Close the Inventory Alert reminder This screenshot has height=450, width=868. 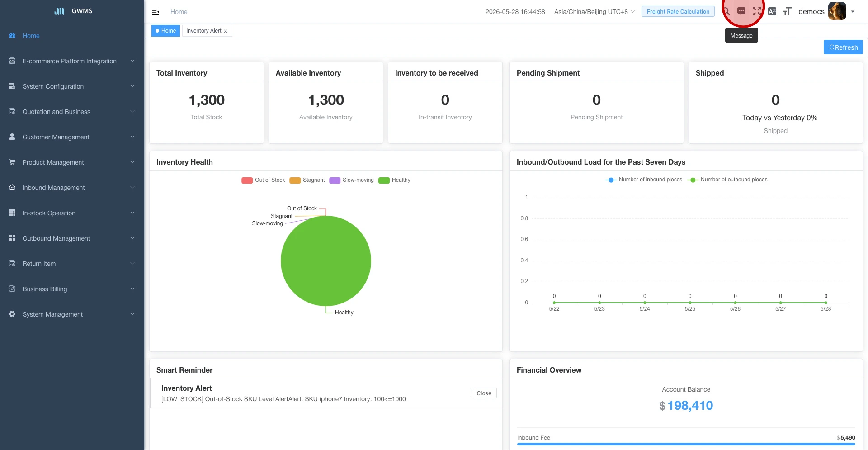point(484,393)
